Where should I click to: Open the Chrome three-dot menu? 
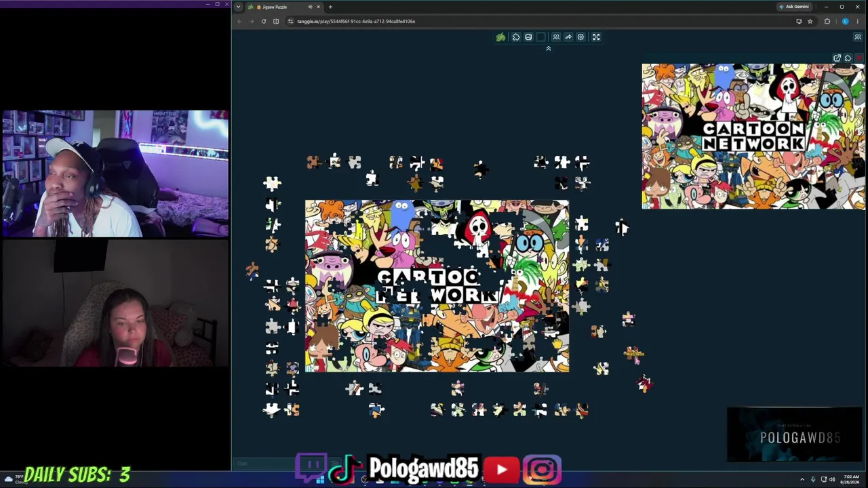[x=858, y=21]
